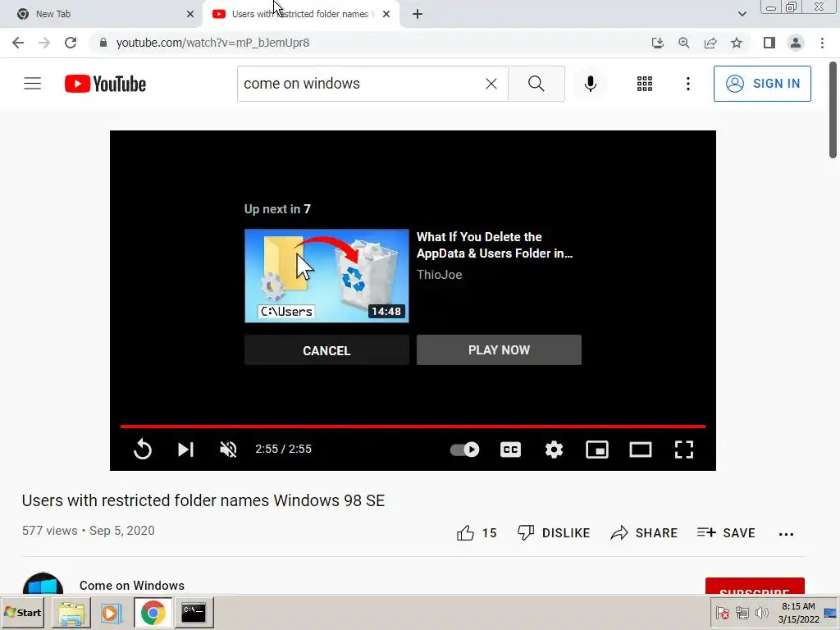
Task: Open the zoom magnifier icon in the address bar
Action: pyautogui.click(x=683, y=43)
